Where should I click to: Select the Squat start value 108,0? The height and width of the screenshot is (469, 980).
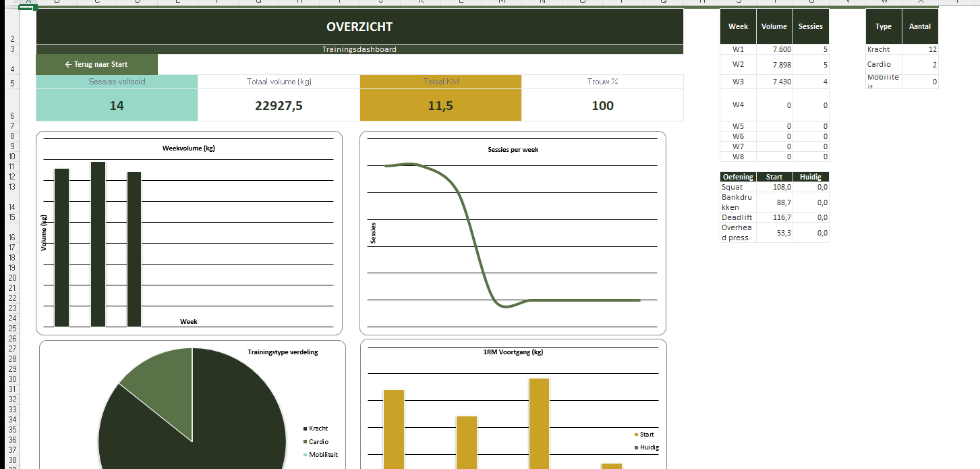[774, 187]
